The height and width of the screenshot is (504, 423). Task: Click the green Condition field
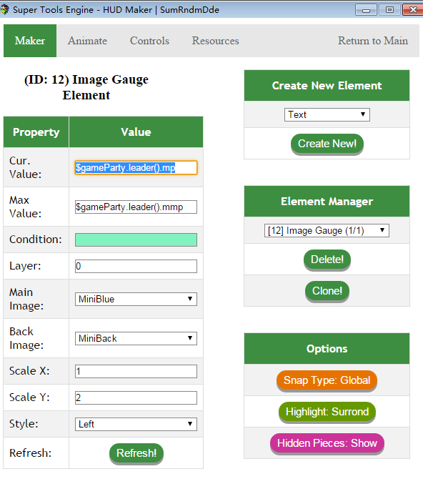tap(136, 239)
